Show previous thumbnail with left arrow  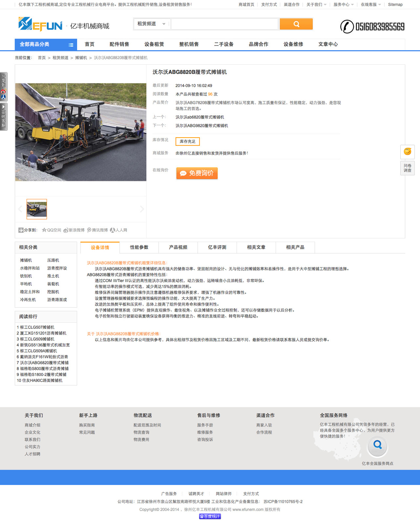[x=20, y=209]
